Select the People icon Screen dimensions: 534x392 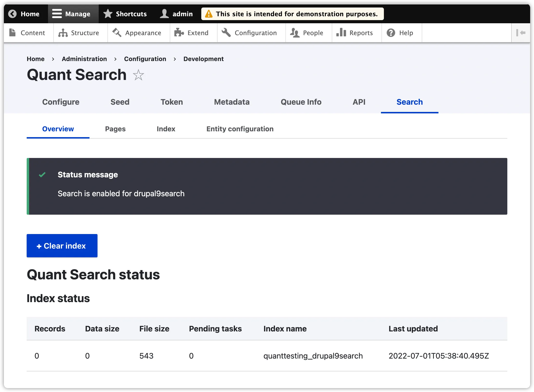pos(295,33)
